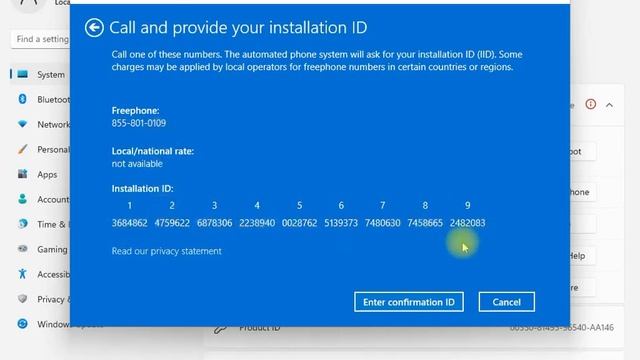Select the Windows Update icon in sidebar
The width and height of the screenshot is (640, 360).
pos(22,324)
